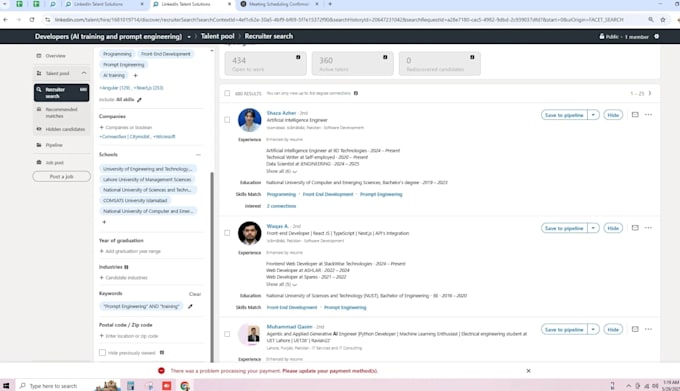Edit the Include All skills setting
The width and height of the screenshot is (680, 391).
point(139,100)
